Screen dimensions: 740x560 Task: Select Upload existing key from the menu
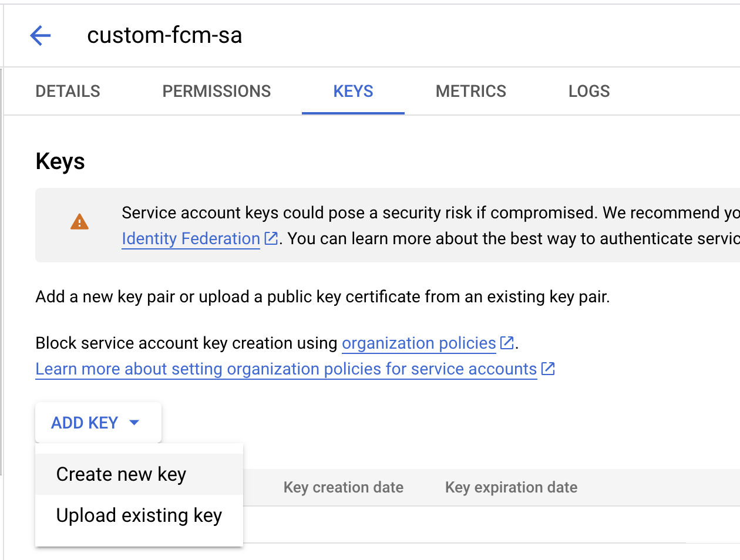138,515
